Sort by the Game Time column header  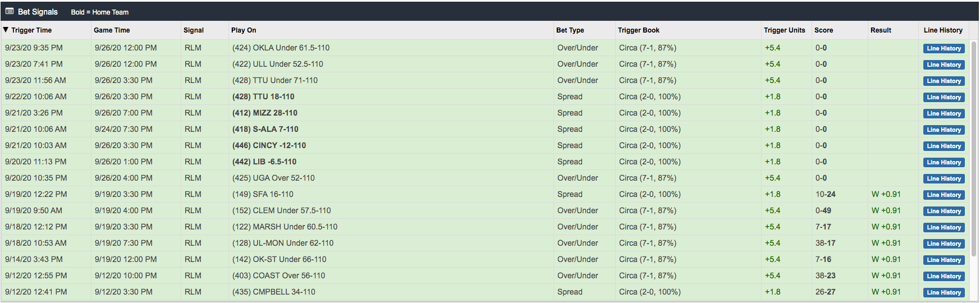tap(112, 30)
